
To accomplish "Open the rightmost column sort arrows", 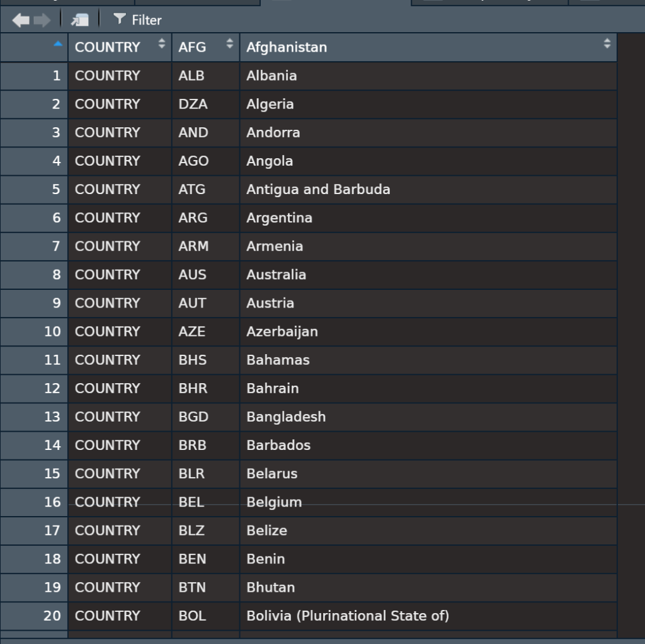I will point(607,43).
